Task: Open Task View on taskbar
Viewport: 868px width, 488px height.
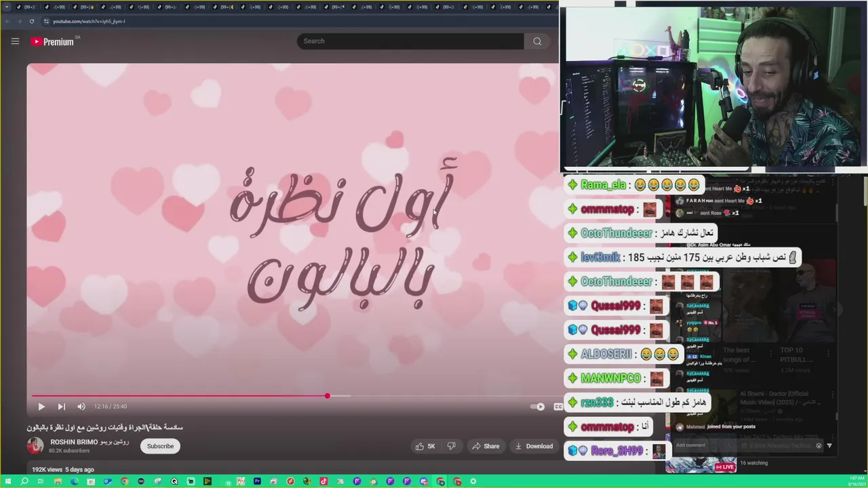Action: tap(41, 481)
